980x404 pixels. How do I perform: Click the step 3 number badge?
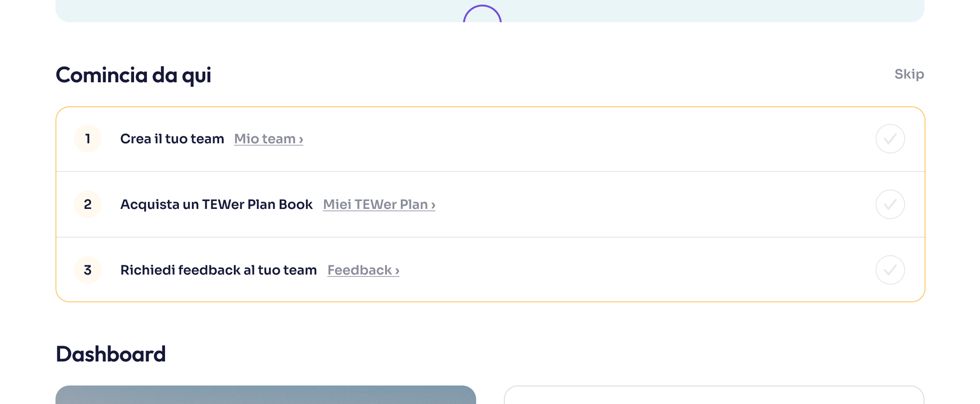[88, 270]
